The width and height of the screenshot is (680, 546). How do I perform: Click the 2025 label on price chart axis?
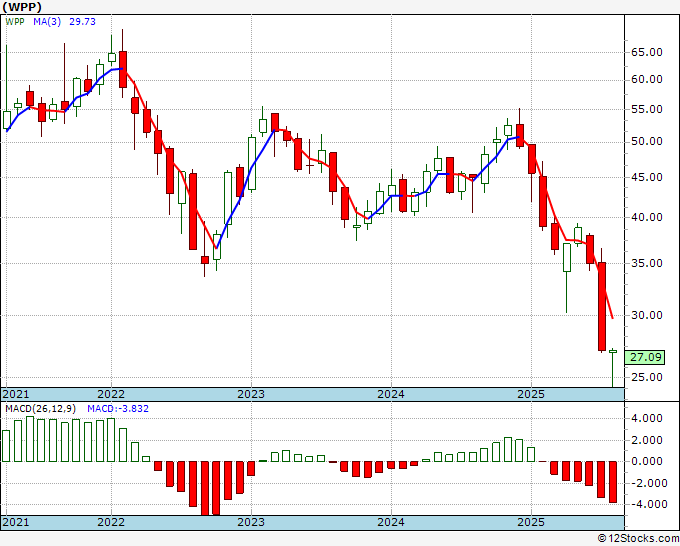click(x=531, y=394)
